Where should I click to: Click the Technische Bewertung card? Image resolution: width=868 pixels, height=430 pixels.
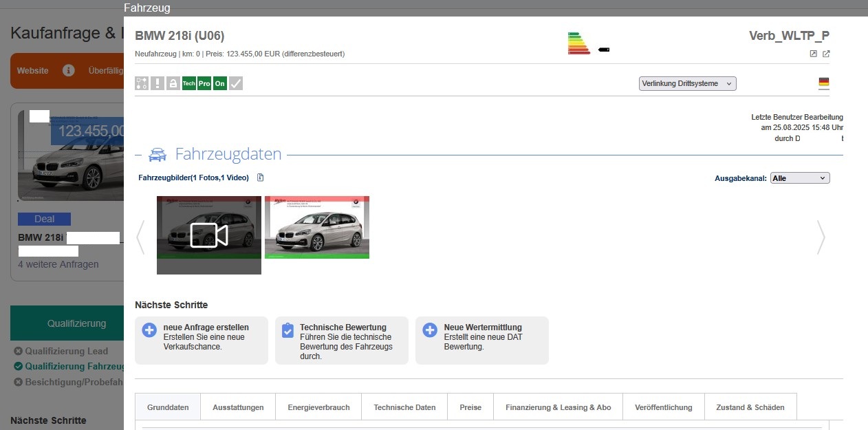pos(342,340)
